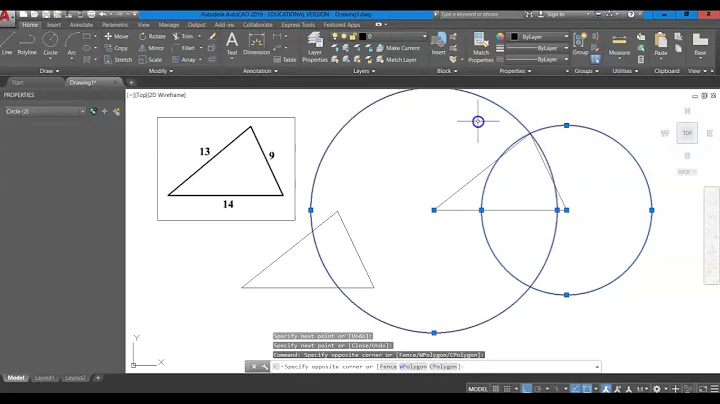The width and height of the screenshot is (720, 404).
Task: Toggle polar tracking in status bar
Action: pyautogui.click(x=538, y=389)
